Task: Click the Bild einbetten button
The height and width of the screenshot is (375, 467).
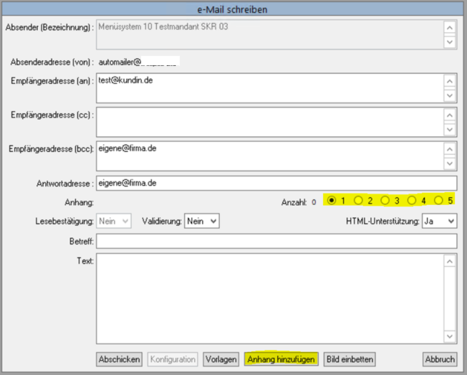Action: click(x=350, y=359)
